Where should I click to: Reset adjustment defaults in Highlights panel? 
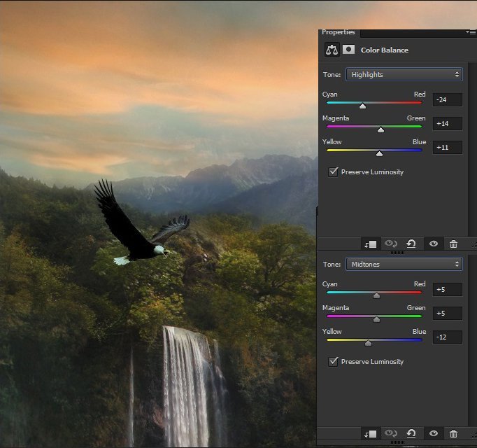411,244
